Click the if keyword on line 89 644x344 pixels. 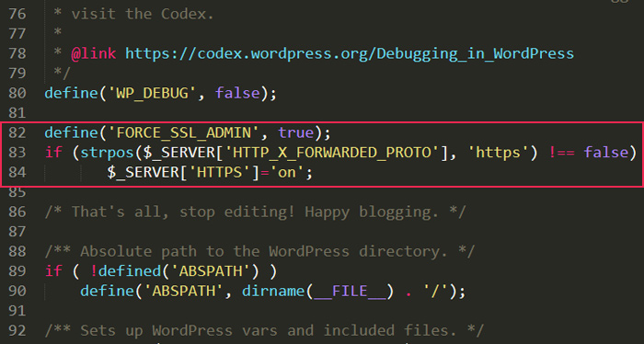(x=53, y=271)
